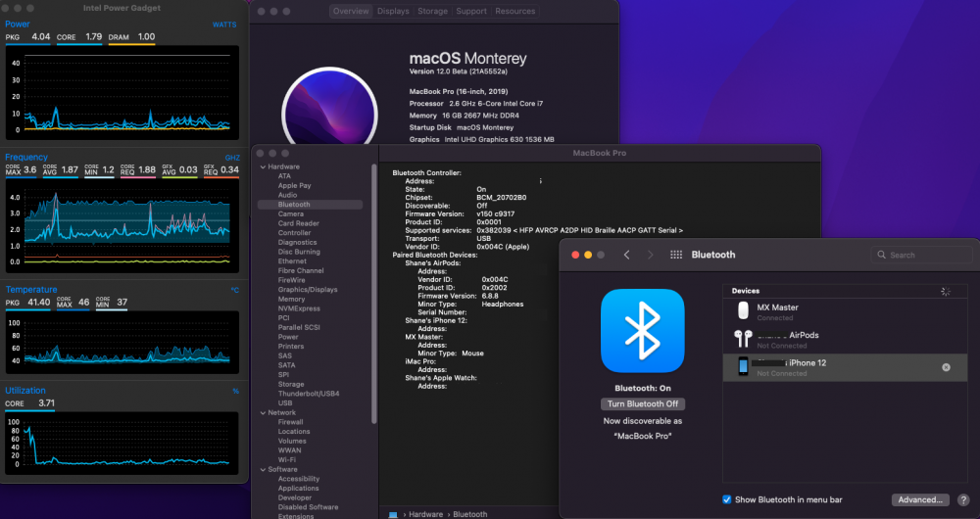Select FireWire in the sidebar

tap(291, 280)
